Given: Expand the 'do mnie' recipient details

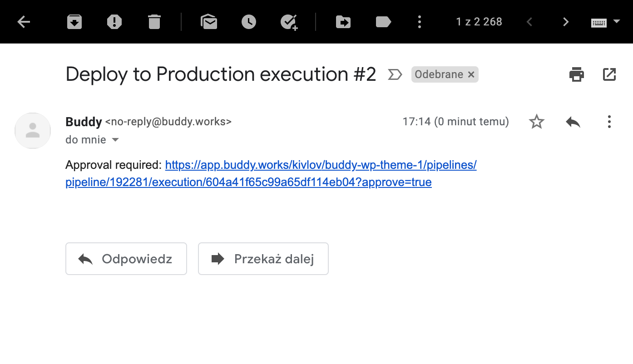Looking at the screenshot, I should click(115, 140).
